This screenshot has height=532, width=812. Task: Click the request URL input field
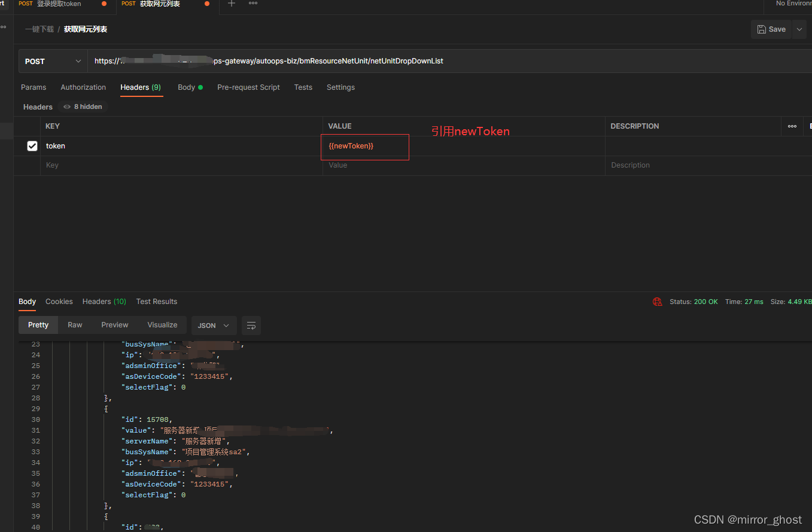pos(449,61)
